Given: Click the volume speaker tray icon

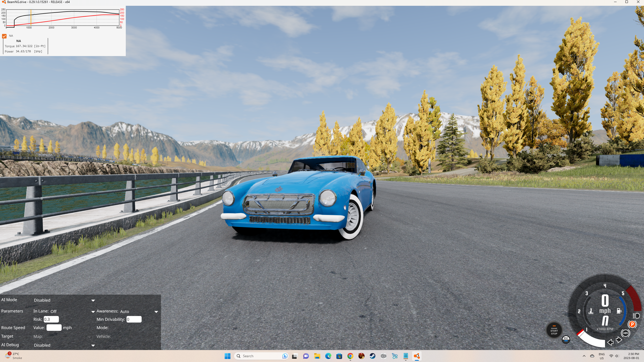Looking at the screenshot, I should [x=617, y=356].
